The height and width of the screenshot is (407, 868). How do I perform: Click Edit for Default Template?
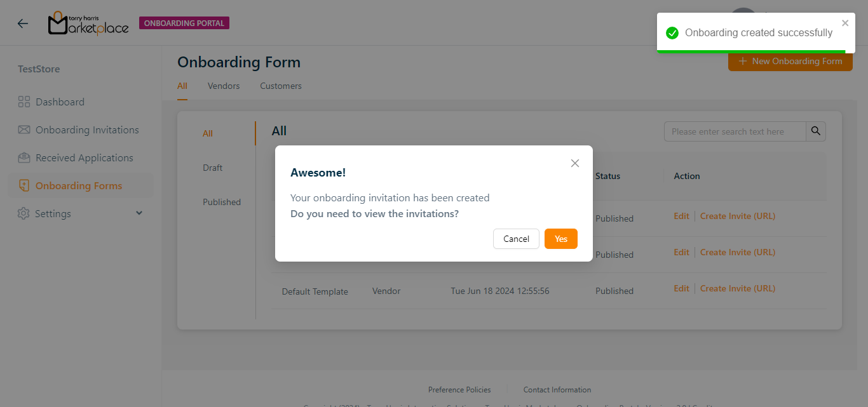[681, 288]
